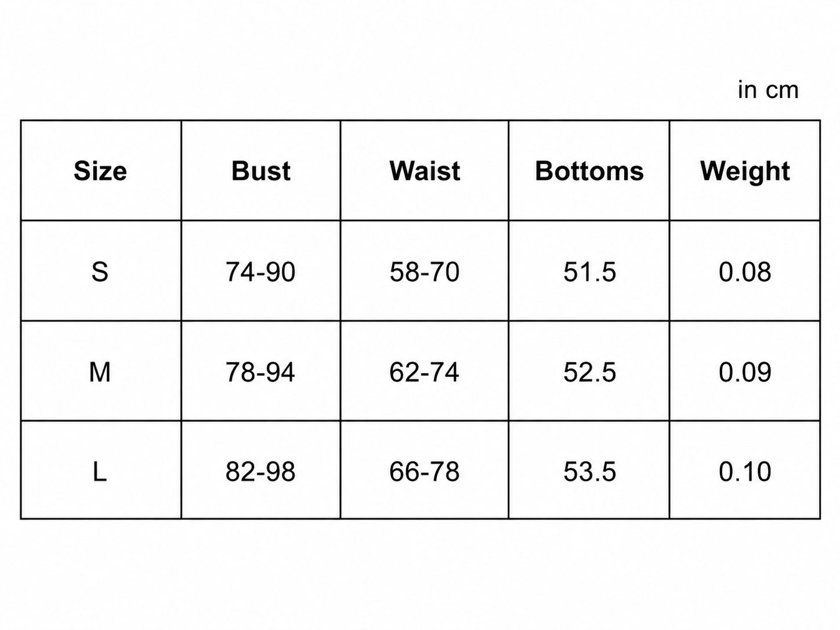Screen dimensions: 840x630
Task: Select the M size cell
Action: coord(100,372)
